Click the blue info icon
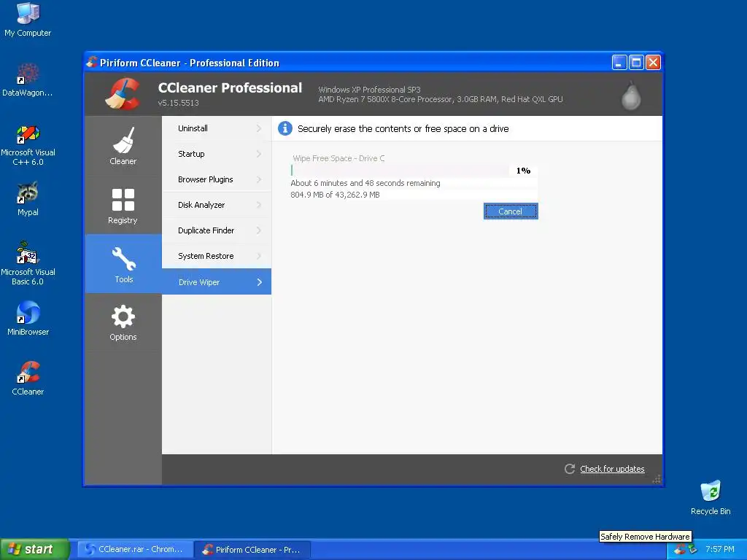Screen dimensions: 747x560 (285, 128)
